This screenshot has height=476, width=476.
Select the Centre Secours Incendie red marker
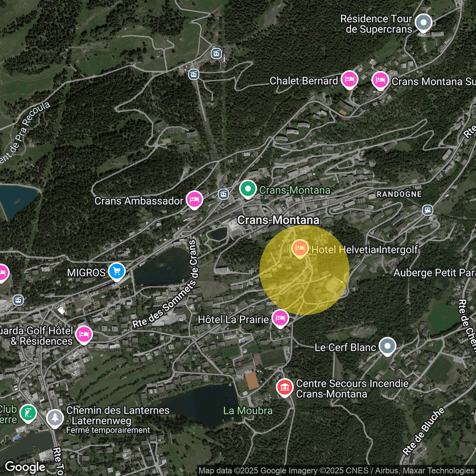pos(285,387)
